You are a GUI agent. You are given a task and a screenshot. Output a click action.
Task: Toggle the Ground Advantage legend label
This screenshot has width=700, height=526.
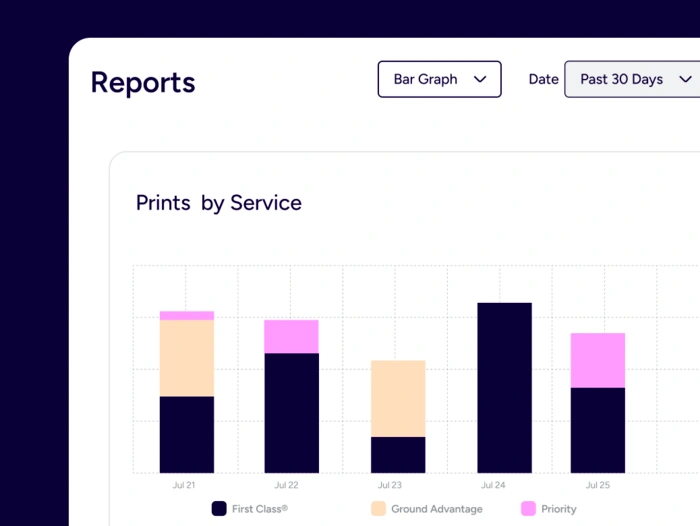pos(436,509)
